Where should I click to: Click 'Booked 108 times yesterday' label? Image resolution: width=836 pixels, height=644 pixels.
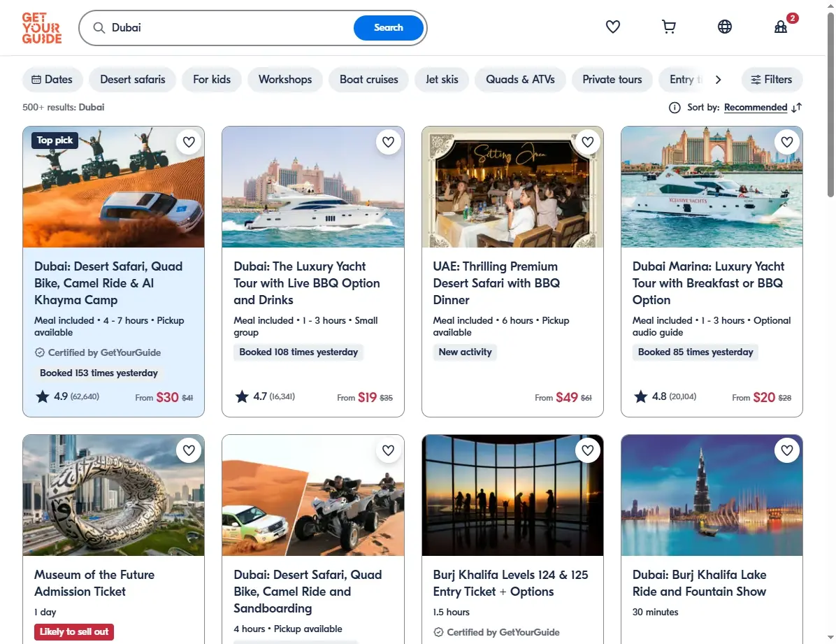pyautogui.click(x=298, y=352)
